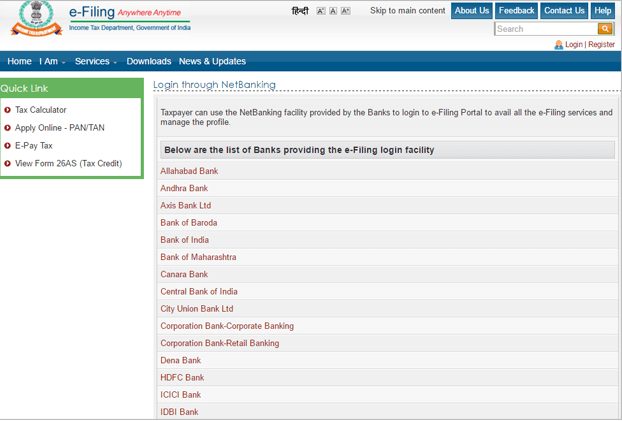Select HDFC Bank
Viewport: 622px width, 421px height.
[x=182, y=377]
